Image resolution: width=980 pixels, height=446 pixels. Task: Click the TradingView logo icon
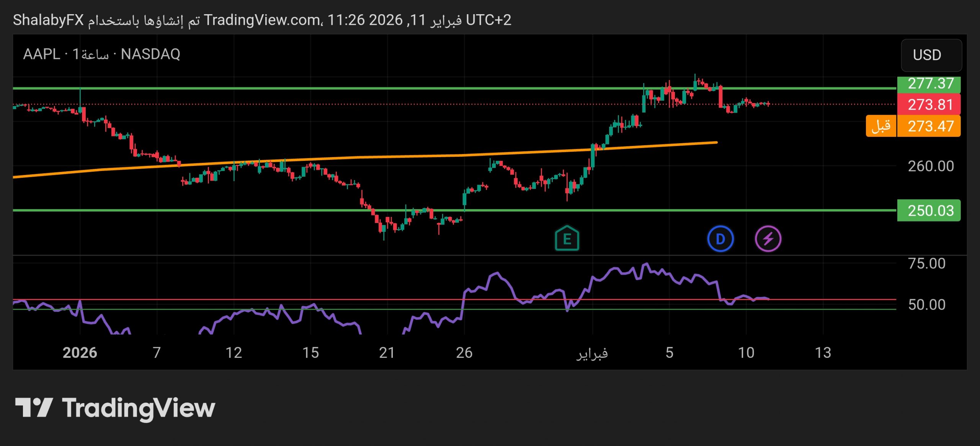(34, 407)
